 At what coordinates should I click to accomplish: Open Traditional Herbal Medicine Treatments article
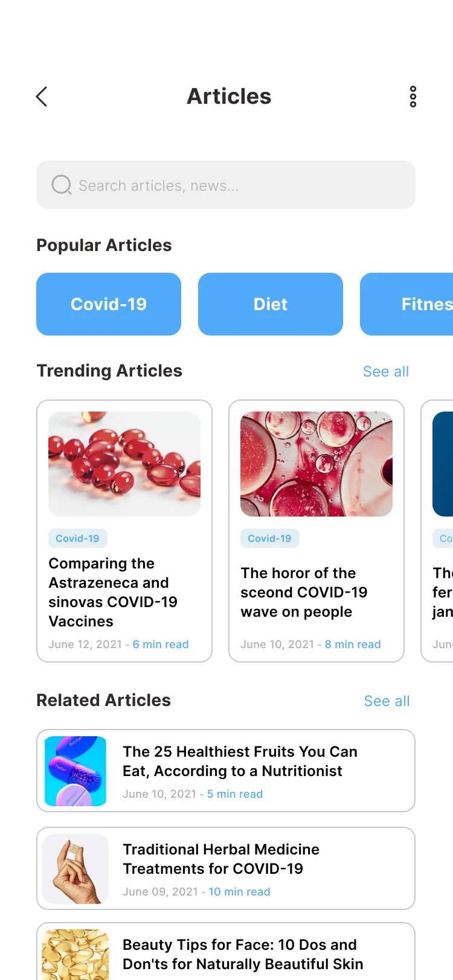pyautogui.click(x=221, y=859)
